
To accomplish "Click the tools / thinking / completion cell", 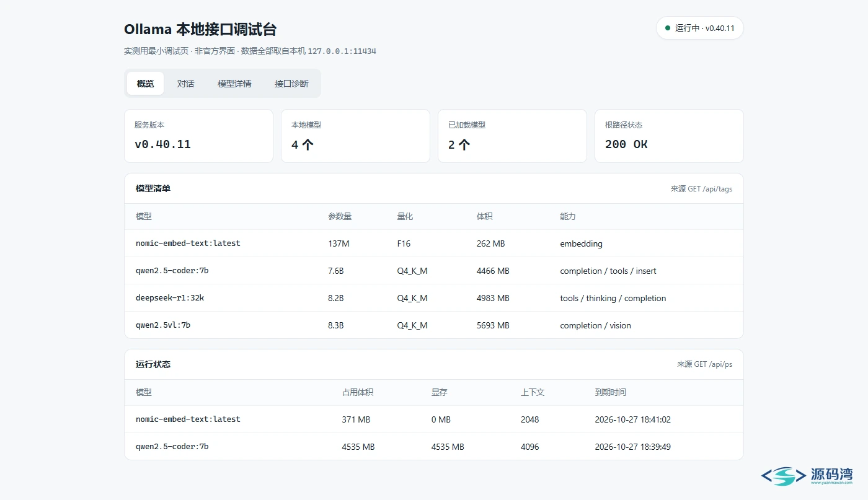I will coord(613,299).
